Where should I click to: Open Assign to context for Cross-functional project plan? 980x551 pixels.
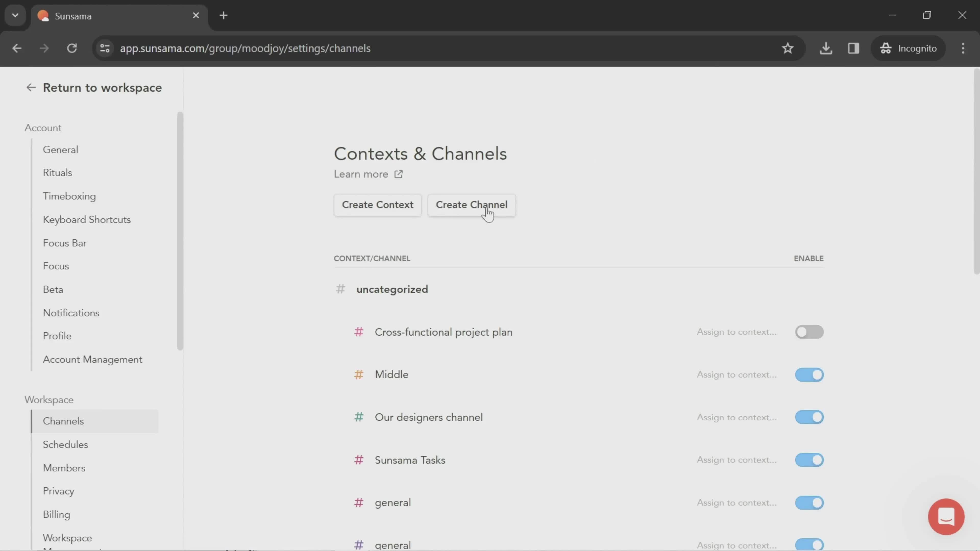[737, 332]
